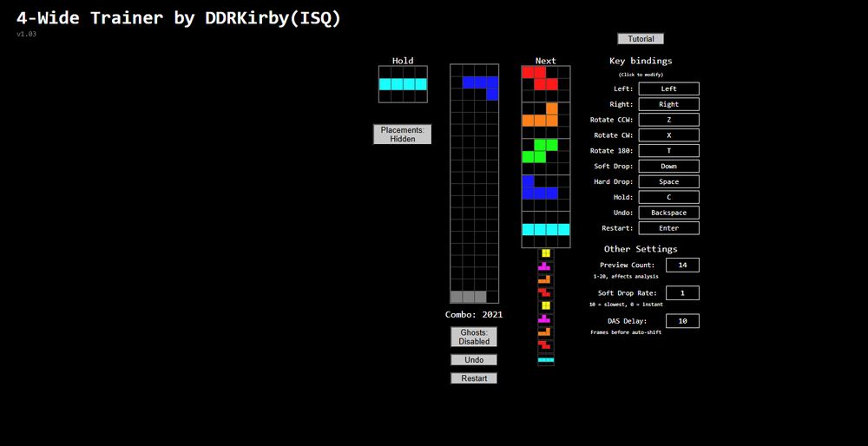Click the cyan I piece in Hold box
The image size is (868, 446).
pyautogui.click(x=403, y=84)
